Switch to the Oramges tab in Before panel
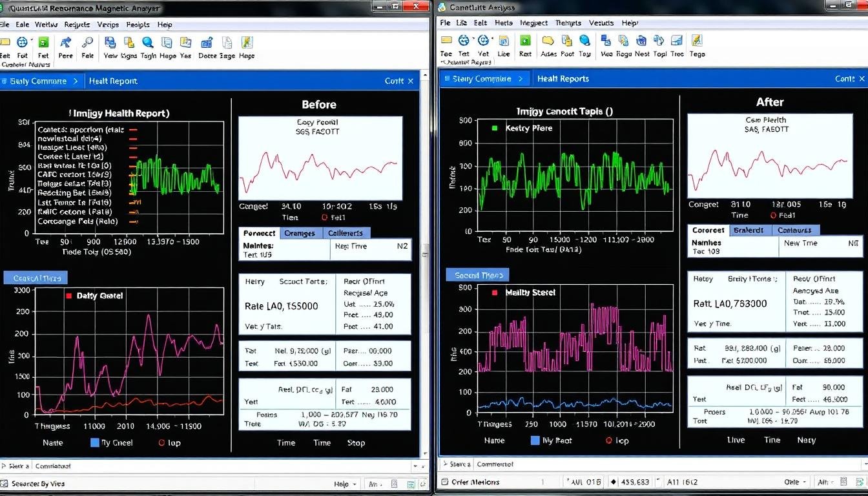The height and width of the screenshot is (496, 868). [x=300, y=233]
